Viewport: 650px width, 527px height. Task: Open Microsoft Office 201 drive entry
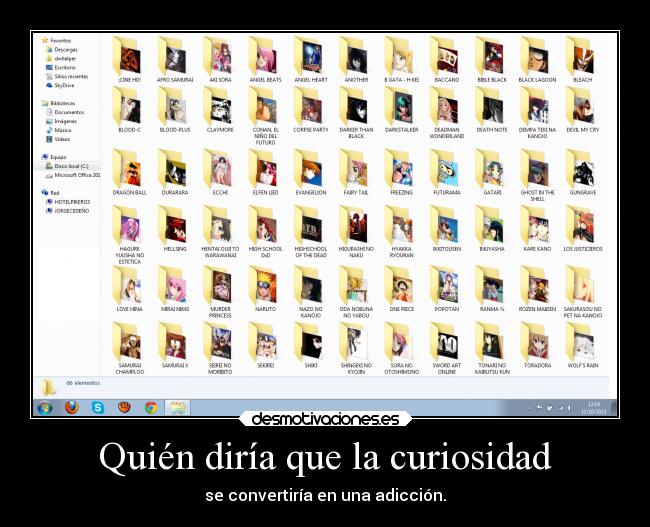[73, 175]
